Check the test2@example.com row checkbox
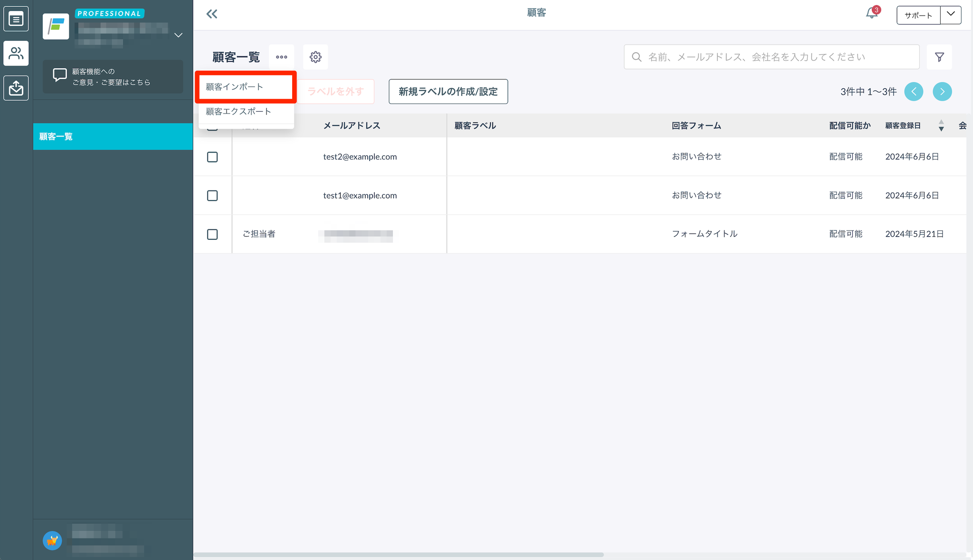 (x=212, y=157)
